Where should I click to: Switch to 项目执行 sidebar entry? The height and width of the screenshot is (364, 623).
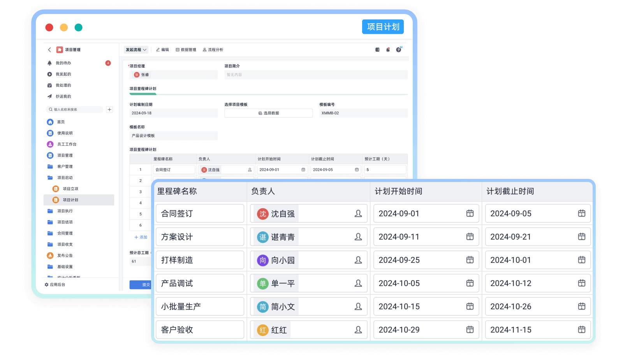click(65, 211)
